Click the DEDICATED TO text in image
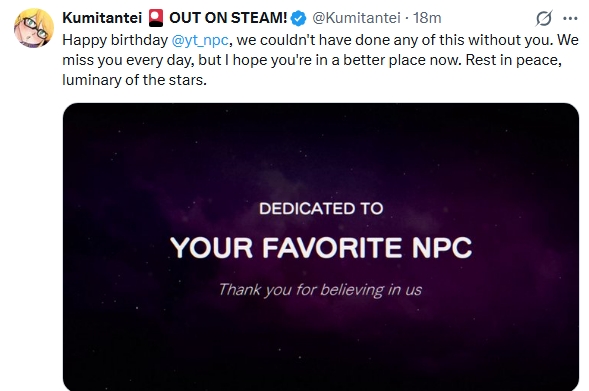Viewport: 589px width, 391px height. pos(321,209)
